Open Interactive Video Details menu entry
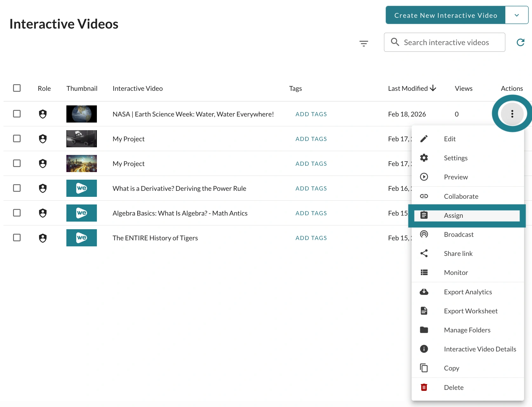This screenshot has height=407, width=532. (x=468, y=349)
